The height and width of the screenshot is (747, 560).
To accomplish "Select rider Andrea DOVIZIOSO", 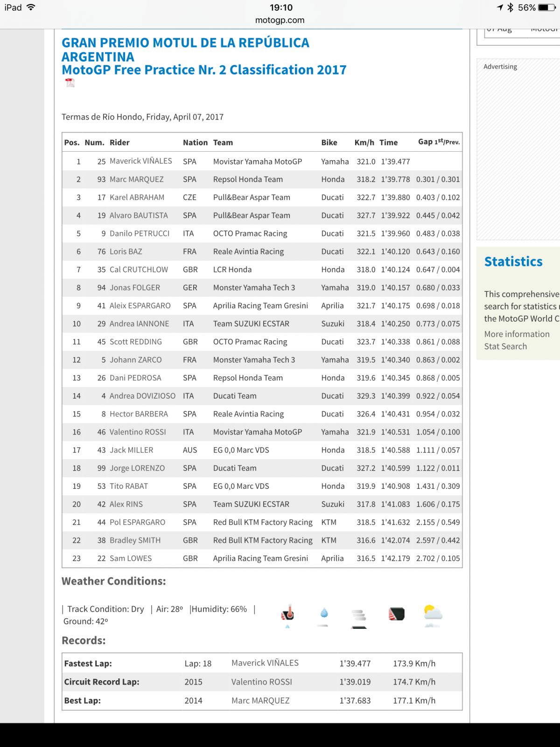I will click(142, 396).
